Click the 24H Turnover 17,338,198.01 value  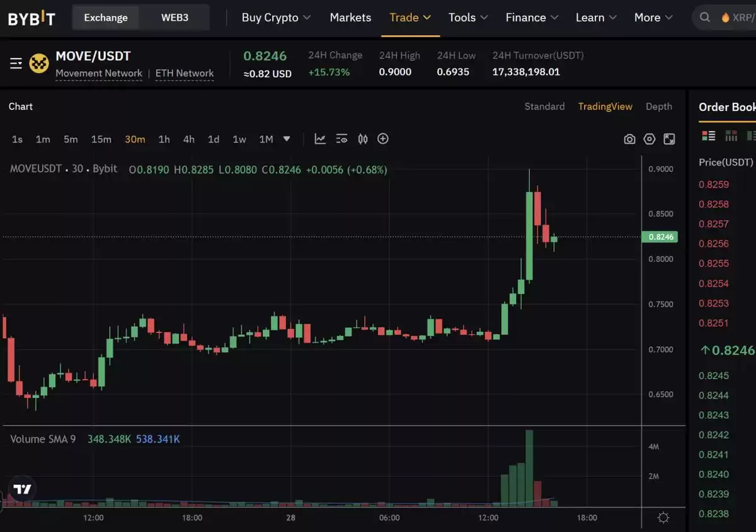pyautogui.click(x=526, y=72)
